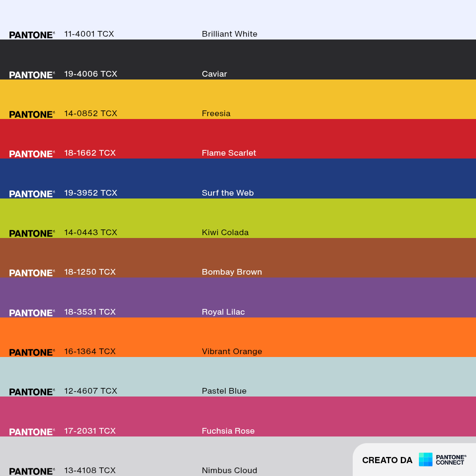Click the code 12-4607 TCX
Image resolution: width=476 pixels, height=476 pixels.
point(90,391)
